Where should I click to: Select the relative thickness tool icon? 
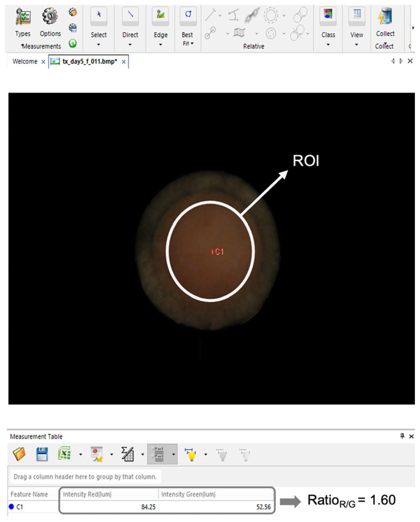tap(252, 15)
